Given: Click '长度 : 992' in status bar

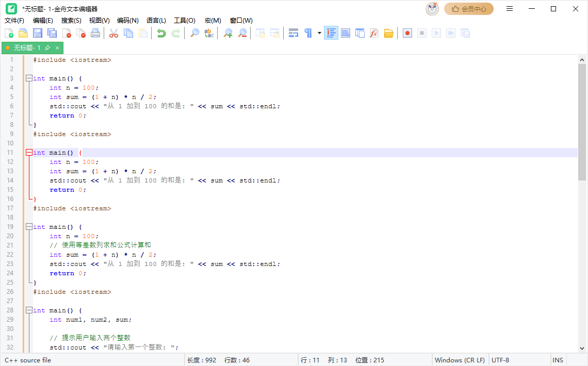Looking at the screenshot, I should click(x=202, y=360).
